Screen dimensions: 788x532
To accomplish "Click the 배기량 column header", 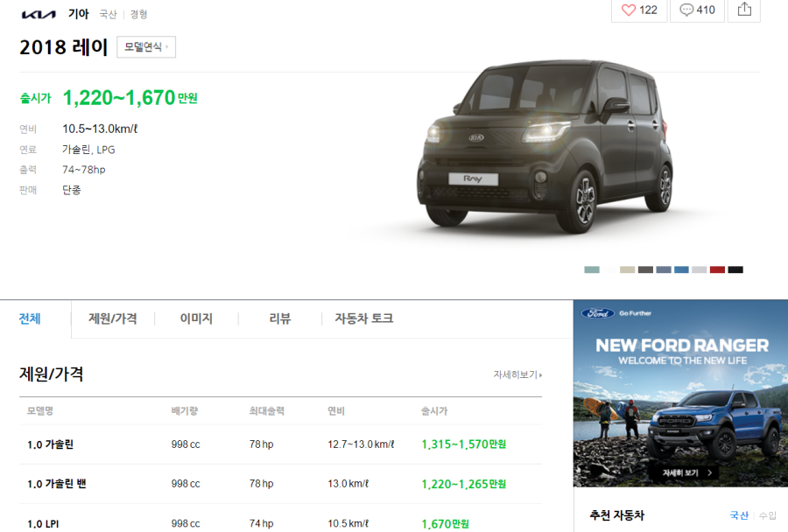I will [x=185, y=411].
